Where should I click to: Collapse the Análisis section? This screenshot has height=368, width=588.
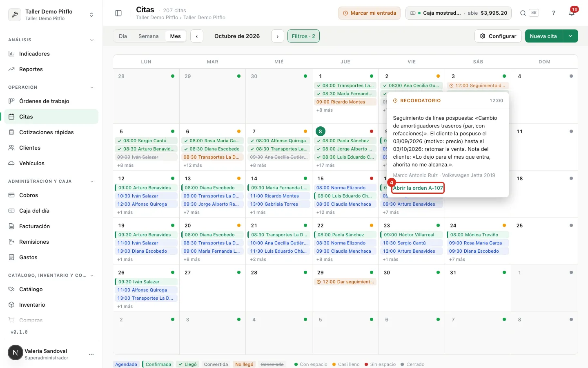pos(92,40)
